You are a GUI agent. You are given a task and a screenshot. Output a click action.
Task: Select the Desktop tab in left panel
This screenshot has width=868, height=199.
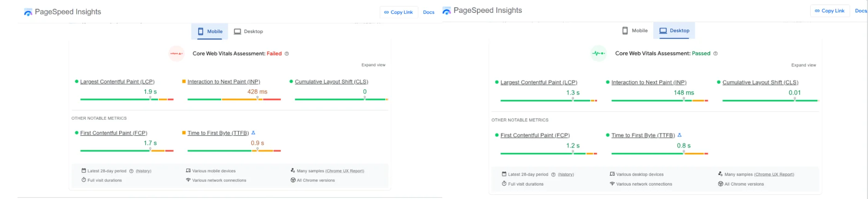coord(248,31)
